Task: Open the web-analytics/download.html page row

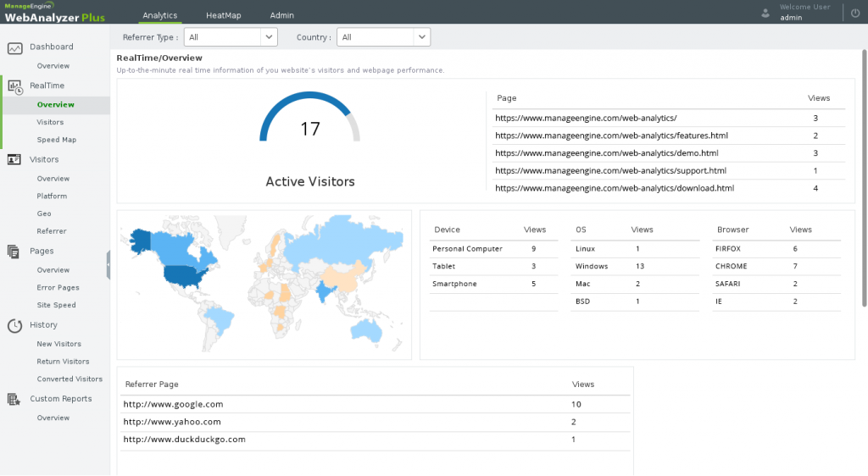Action: point(669,189)
